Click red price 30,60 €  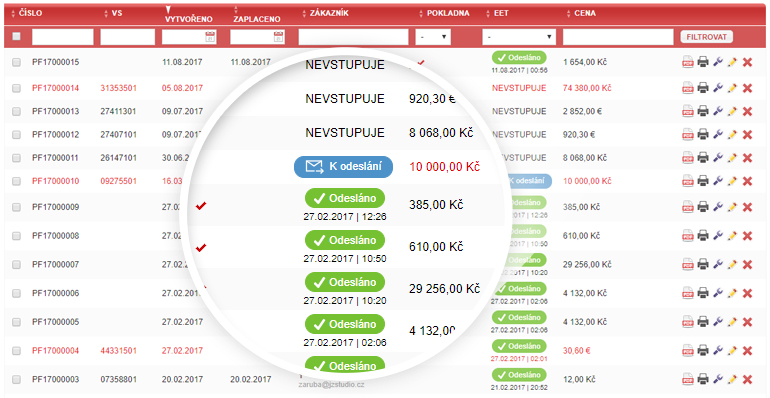[x=577, y=351]
